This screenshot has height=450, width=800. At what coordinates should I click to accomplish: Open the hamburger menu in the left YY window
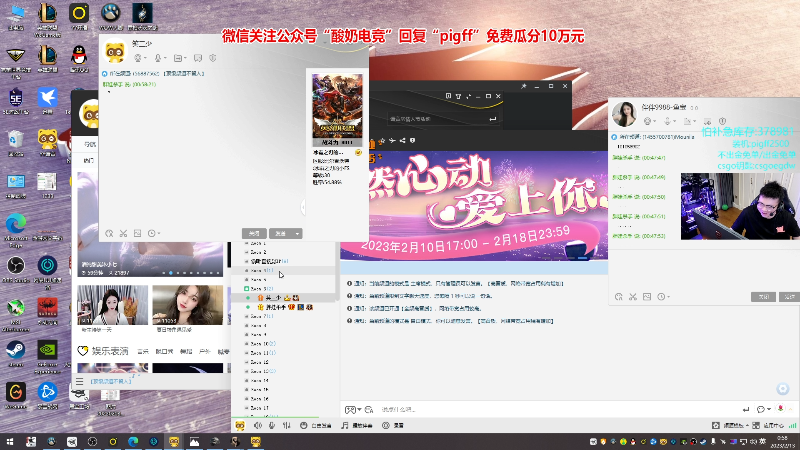pos(79,381)
